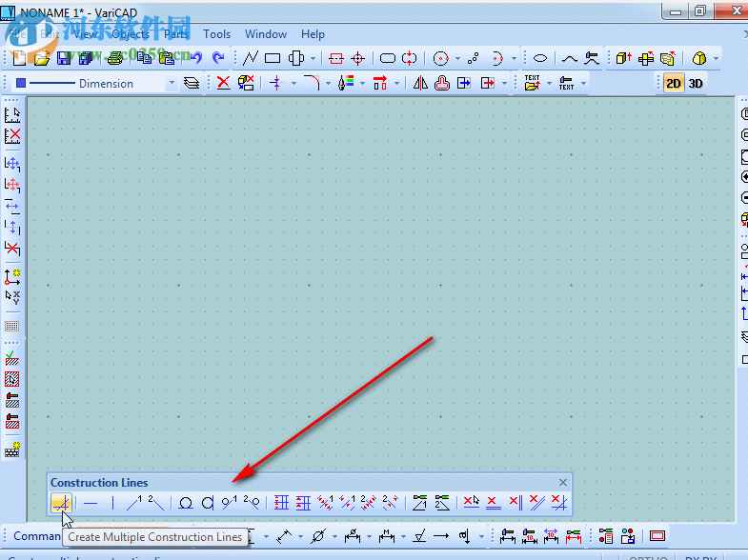
Task: Open the Help menu
Action: tap(313, 34)
